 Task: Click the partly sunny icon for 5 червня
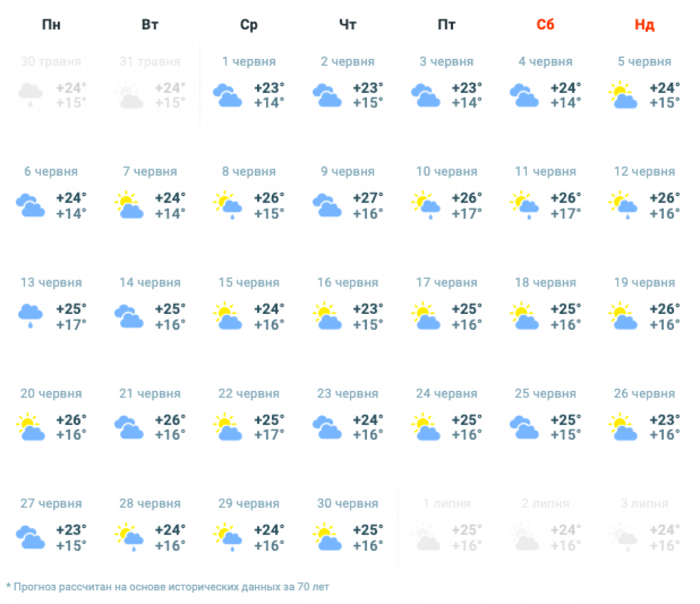click(623, 95)
